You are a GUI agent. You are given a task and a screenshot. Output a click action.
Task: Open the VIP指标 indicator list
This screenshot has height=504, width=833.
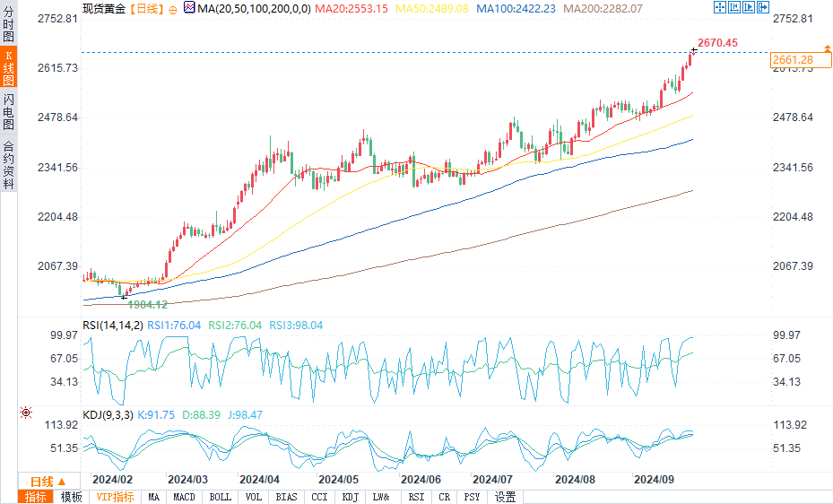(115, 497)
